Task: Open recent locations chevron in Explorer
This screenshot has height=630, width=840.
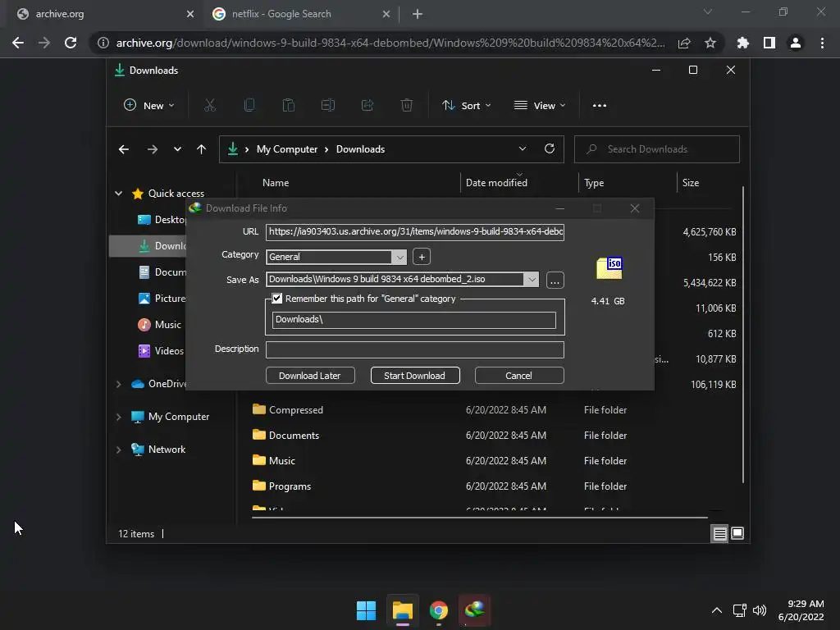Action: pyautogui.click(x=177, y=149)
